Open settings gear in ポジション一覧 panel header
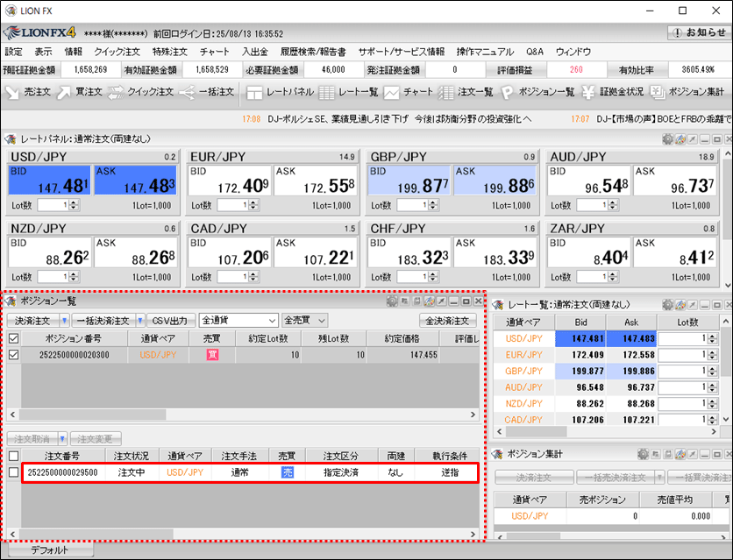Image resolution: width=733 pixels, height=560 pixels. 391,301
